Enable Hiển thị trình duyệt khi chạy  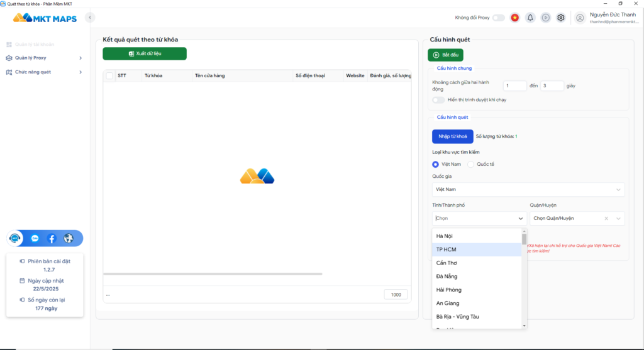(438, 100)
